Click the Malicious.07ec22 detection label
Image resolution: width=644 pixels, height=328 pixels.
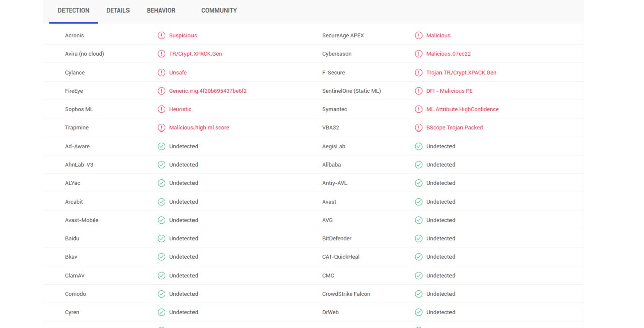[x=448, y=54]
